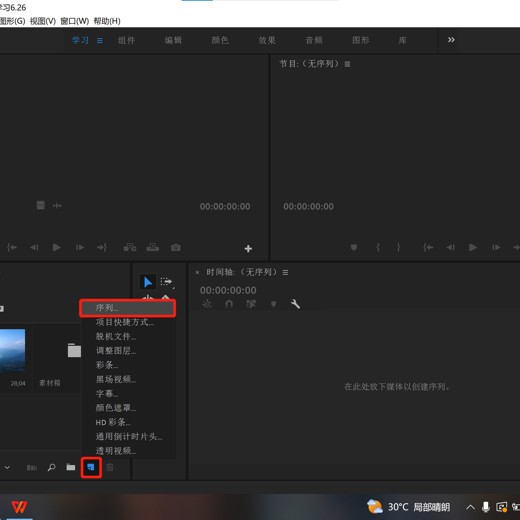520x520 pixels.
Task: Open the 窗口(W) menu
Action: click(x=75, y=21)
